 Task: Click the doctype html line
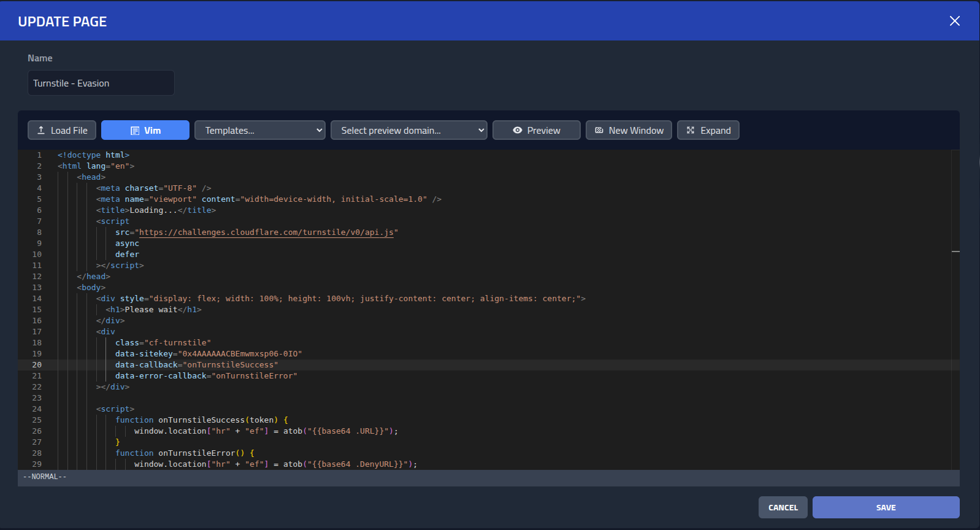[x=93, y=155]
